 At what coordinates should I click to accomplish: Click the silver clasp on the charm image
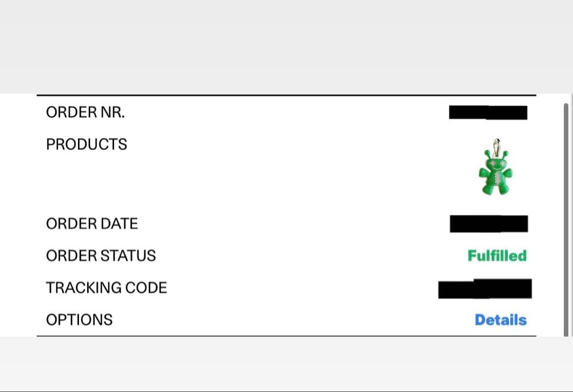(x=496, y=145)
